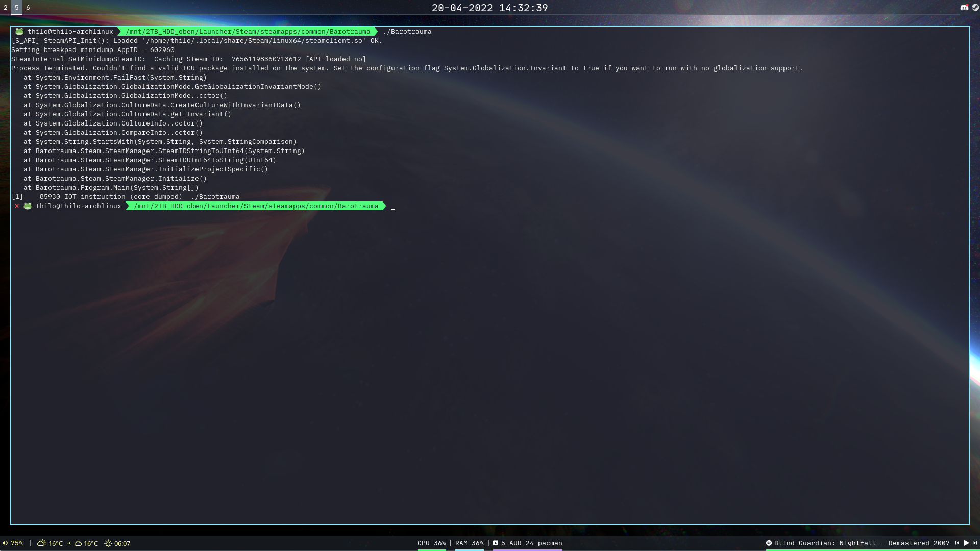Image resolution: width=980 pixels, height=551 pixels.
Task: Click the package update icon before 5 AUR
Action: coord(495,543)
